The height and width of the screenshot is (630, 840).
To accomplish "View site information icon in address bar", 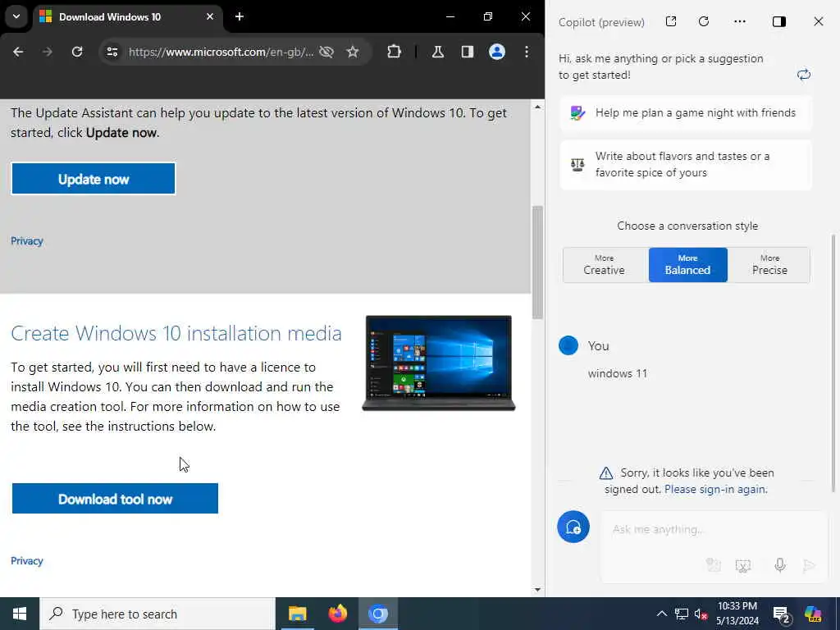I will [x=112, y=52].
